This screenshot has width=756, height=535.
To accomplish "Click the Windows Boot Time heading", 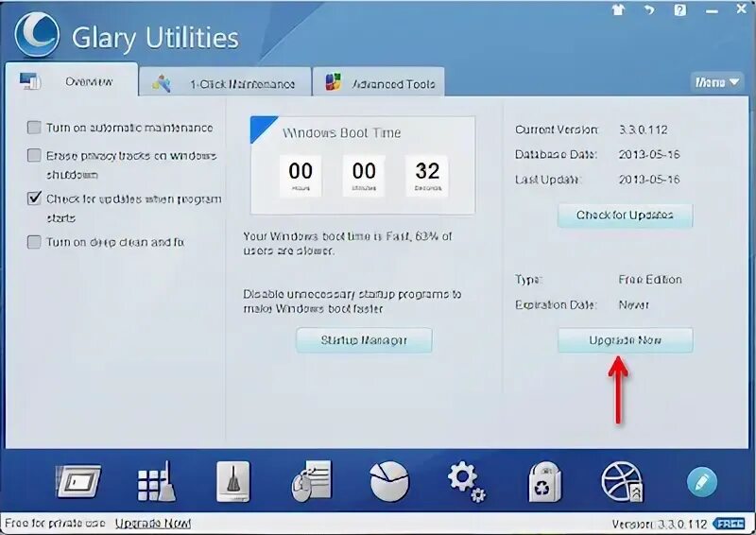I will (341, 132).
